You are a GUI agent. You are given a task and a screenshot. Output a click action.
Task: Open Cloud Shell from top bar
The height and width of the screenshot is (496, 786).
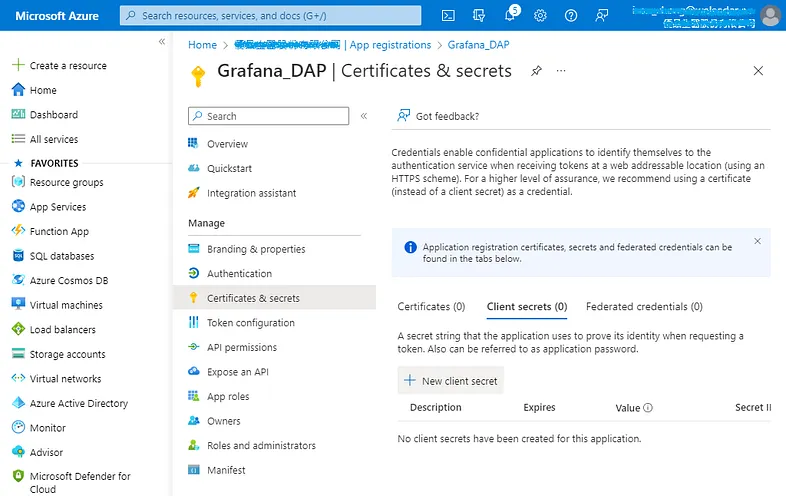click(448, 16)
